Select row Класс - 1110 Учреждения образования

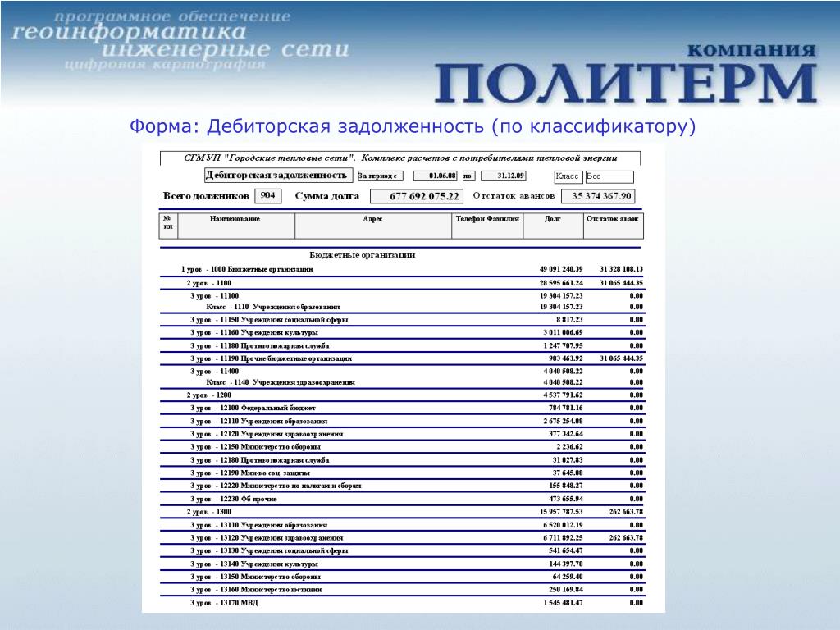pyautogui.click(x=402, y=307)
